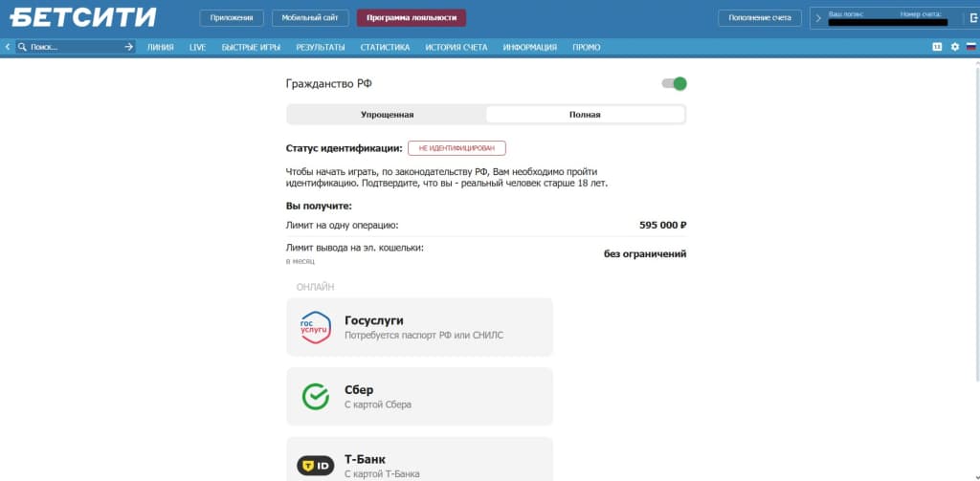Screen dimensions: 980x481
Task: Open the LIVE menu item
Action: pyautogui.click(x=197, y=48)
